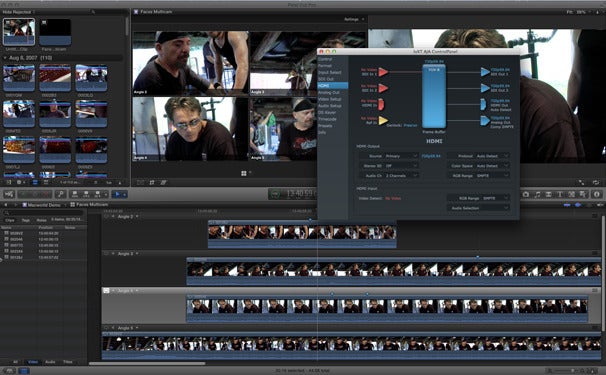Open the keyword editor key icon
This screenshot has height=375, width=606.
pos(60,194)
